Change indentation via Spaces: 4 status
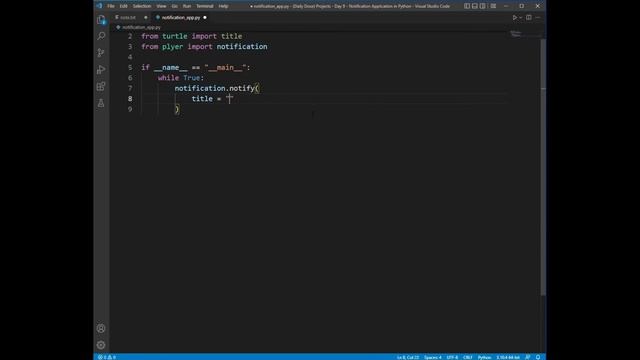 coord(433,357)
